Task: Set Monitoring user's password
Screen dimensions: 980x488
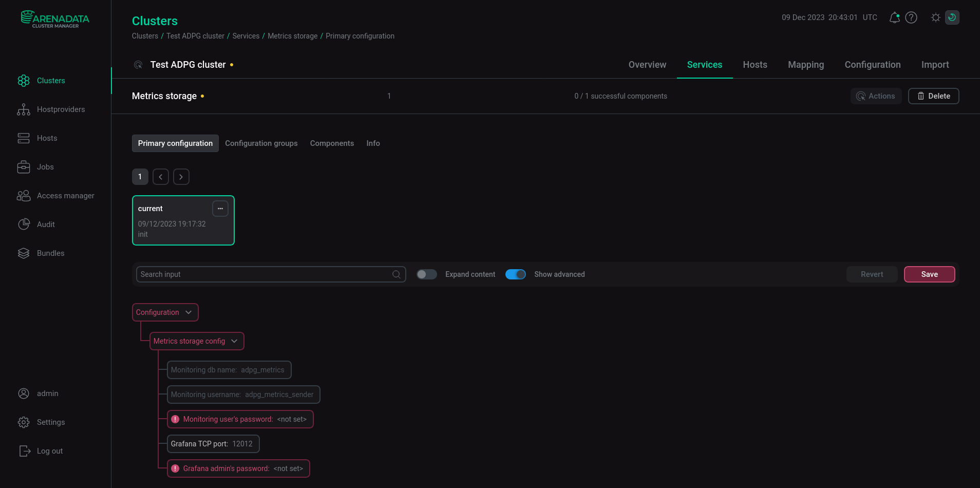Action: pyautogui.click(x=240, y=419)
